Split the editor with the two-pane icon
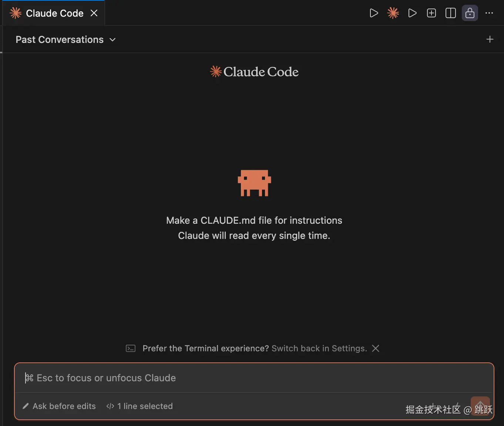 (x=451, y=13)
